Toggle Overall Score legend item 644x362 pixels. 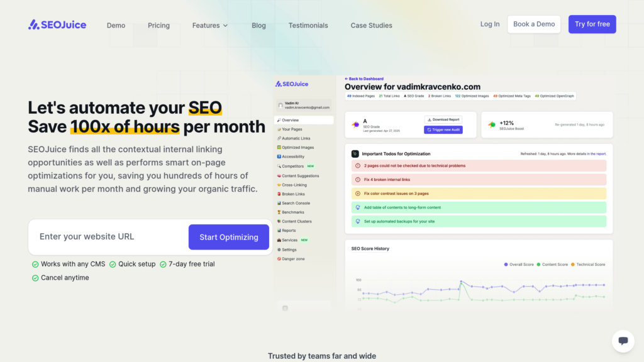(x=519, y=265)
